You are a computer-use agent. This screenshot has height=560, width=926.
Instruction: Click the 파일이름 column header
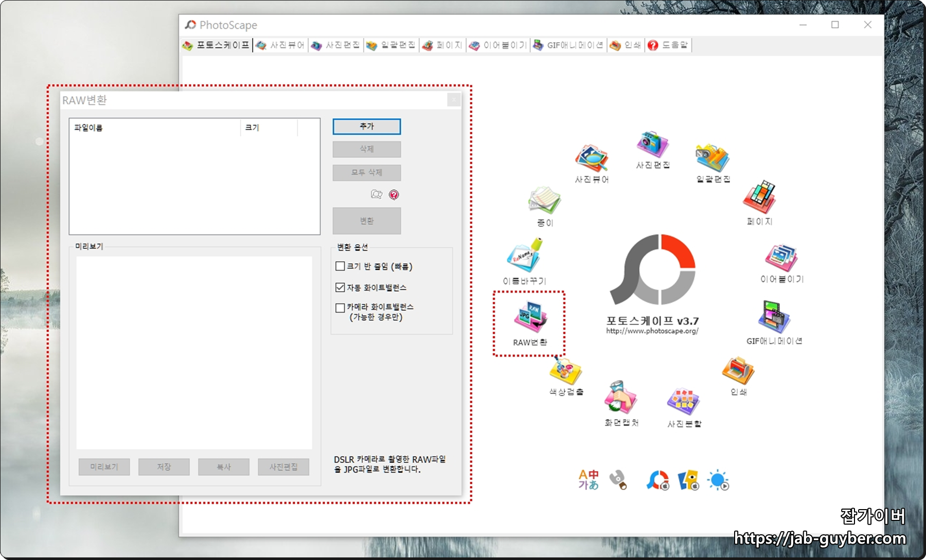[x=155, y=128]
